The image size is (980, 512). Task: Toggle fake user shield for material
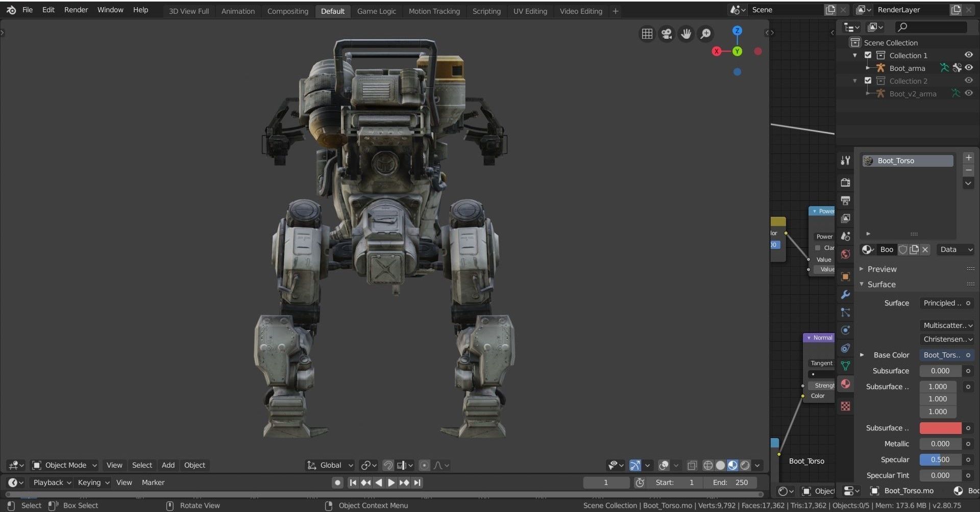pos(903,249)
